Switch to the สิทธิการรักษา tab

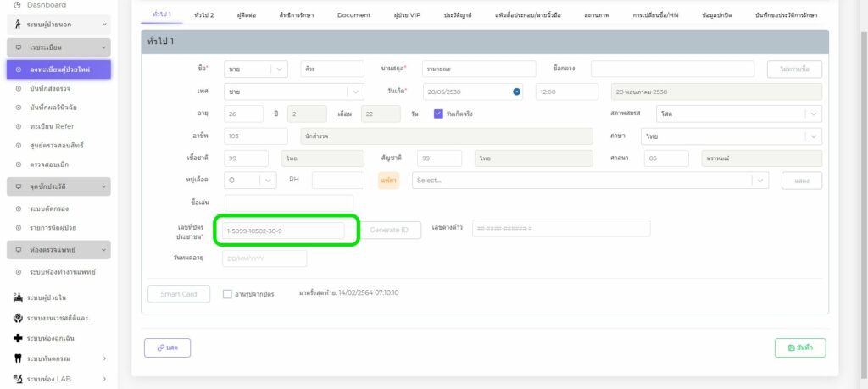(x=294, y=15)
